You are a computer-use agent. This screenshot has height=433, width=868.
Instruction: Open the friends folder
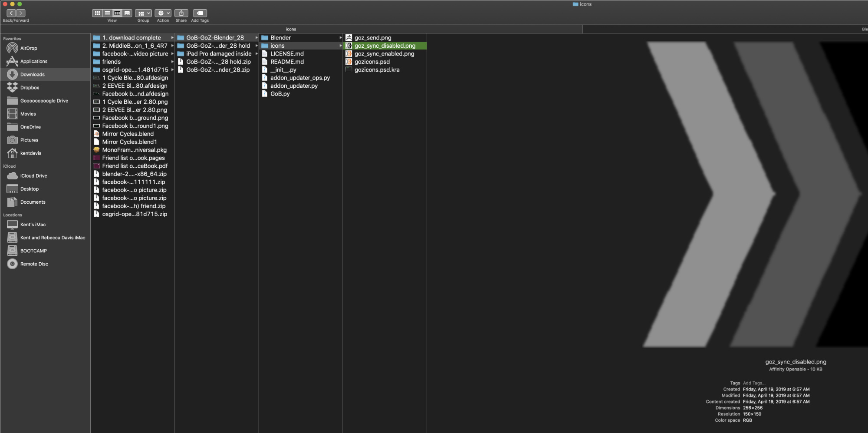click(112, 62)
